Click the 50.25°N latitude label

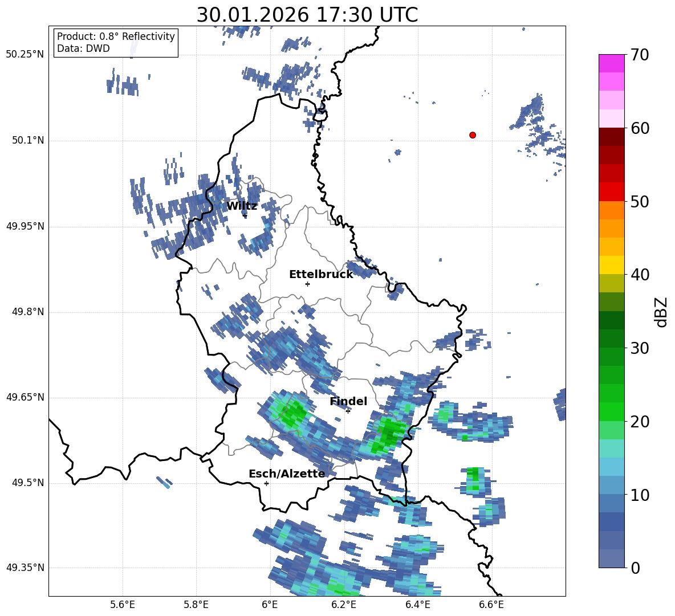(25, 55)
